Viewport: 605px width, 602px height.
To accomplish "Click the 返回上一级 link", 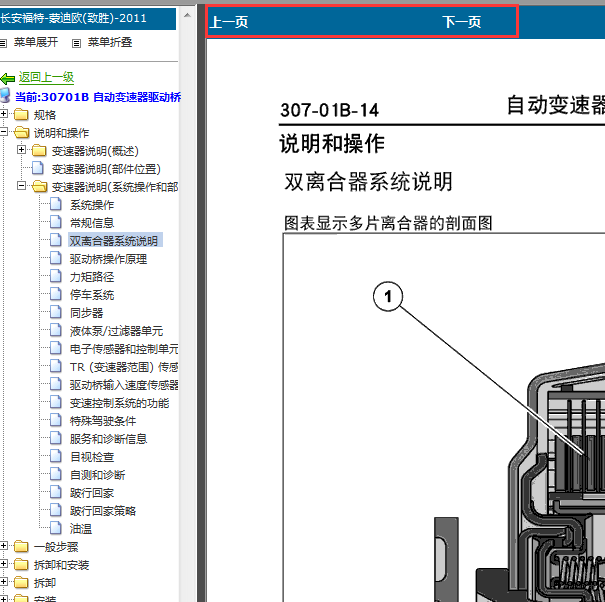I will click(x=46, y=77).
